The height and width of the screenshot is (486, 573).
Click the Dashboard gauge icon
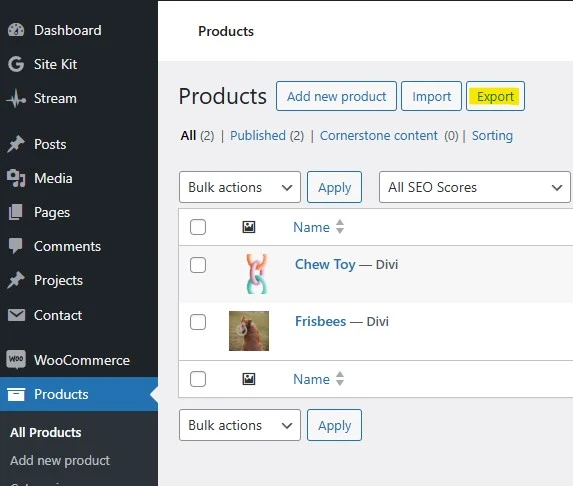[16, 30]
